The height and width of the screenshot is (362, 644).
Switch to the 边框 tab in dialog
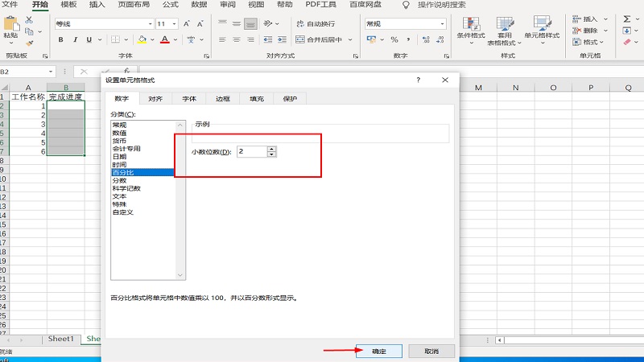(x=222, y=99)
